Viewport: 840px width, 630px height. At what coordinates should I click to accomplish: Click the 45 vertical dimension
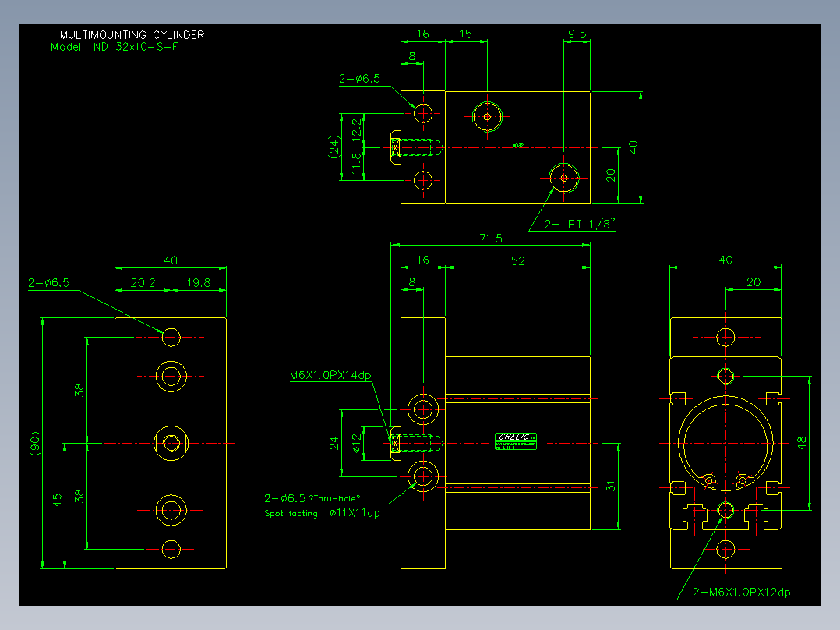(58, 500)
